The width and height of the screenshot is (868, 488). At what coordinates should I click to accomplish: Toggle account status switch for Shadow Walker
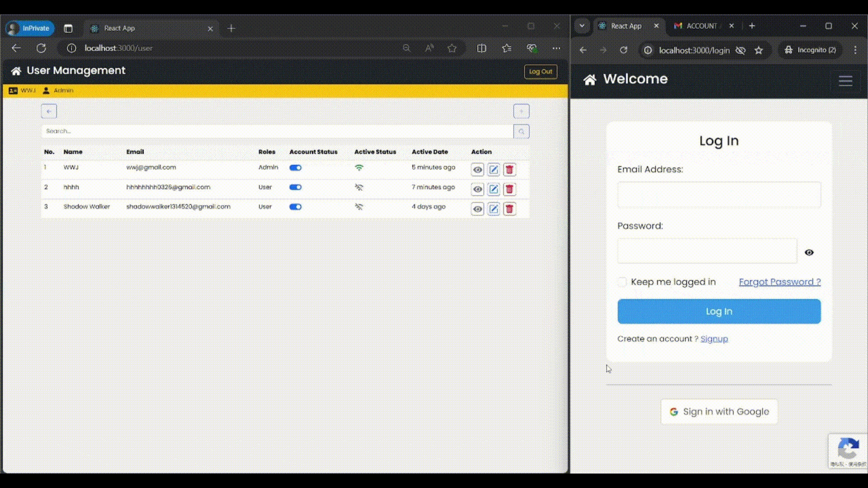tap(295, 207)
